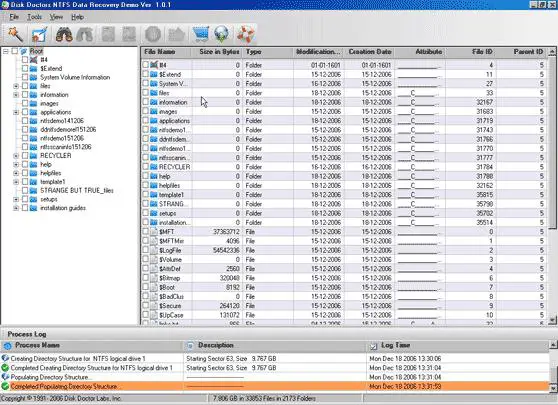
Task: Launch the recovery wizard wand icon
Action: (x=15, y=35)
